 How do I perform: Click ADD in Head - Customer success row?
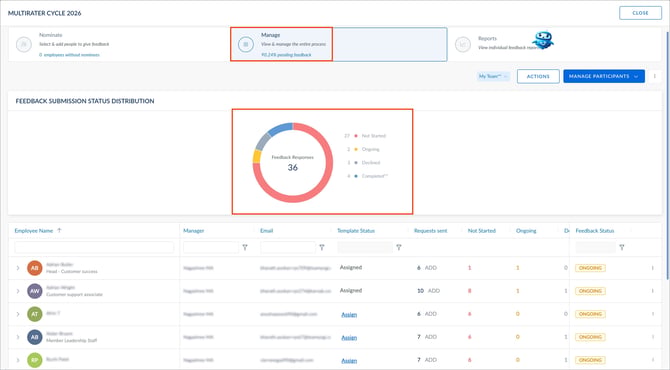click(x=431, y=268)
